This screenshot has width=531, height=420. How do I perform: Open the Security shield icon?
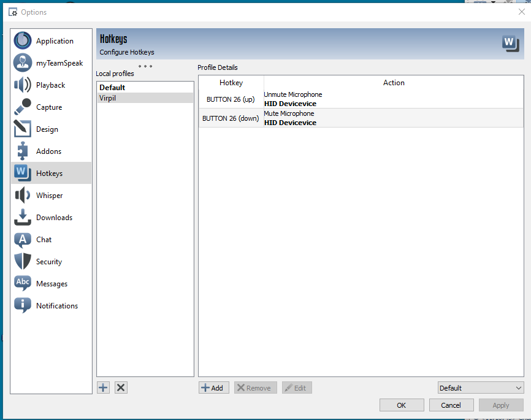[23, 261]
